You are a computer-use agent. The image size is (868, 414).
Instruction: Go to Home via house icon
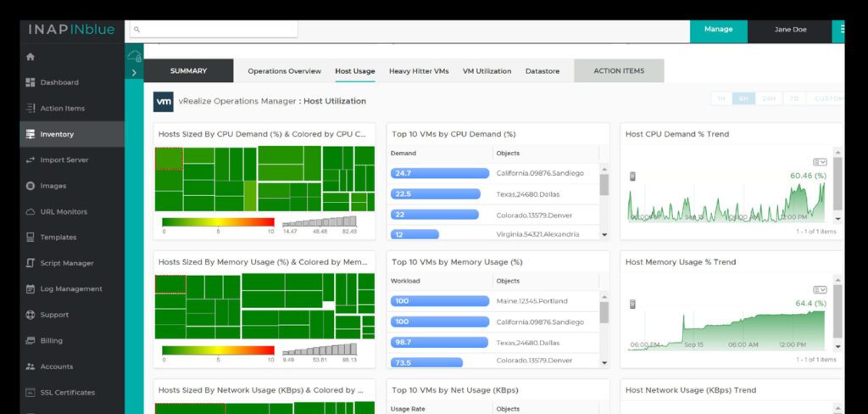point(31,57)
